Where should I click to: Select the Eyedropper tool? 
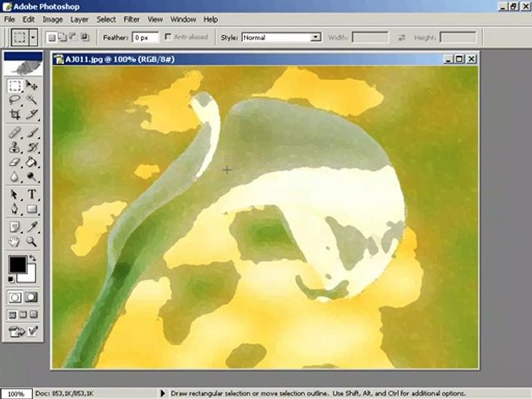(x=32, y=227)
